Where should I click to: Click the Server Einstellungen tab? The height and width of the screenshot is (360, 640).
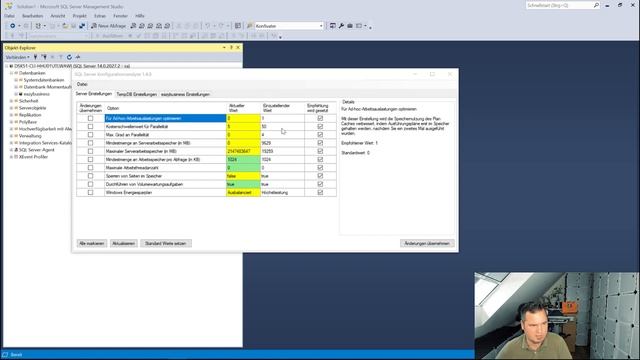93,94
